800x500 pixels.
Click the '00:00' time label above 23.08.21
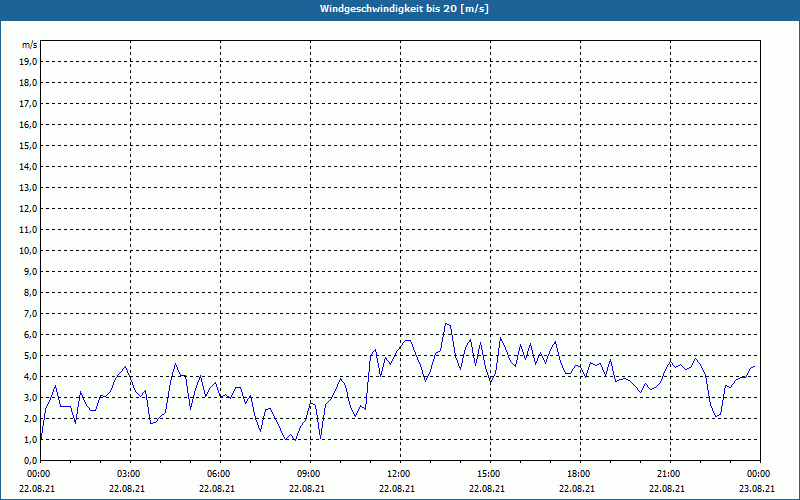760,474
